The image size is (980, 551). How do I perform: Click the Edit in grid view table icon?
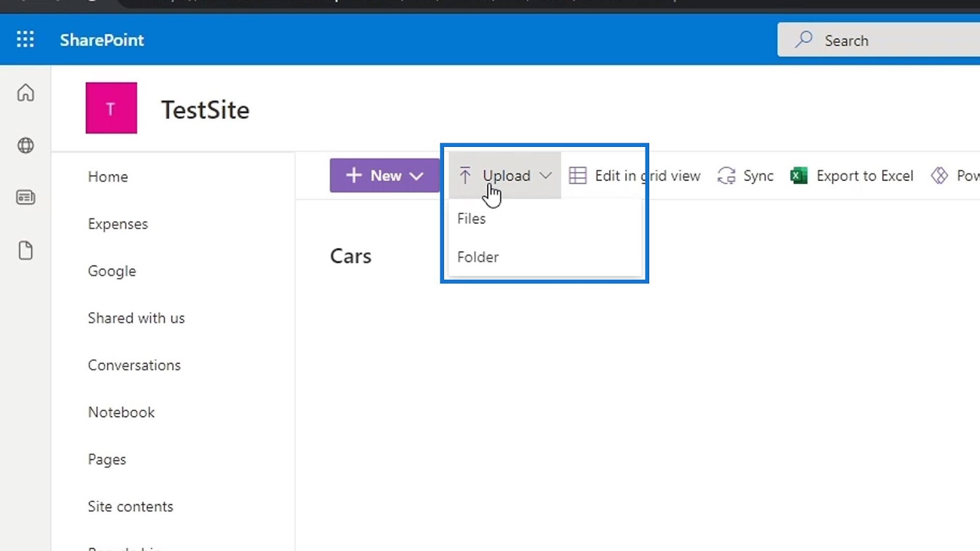[x=578, y=176]
